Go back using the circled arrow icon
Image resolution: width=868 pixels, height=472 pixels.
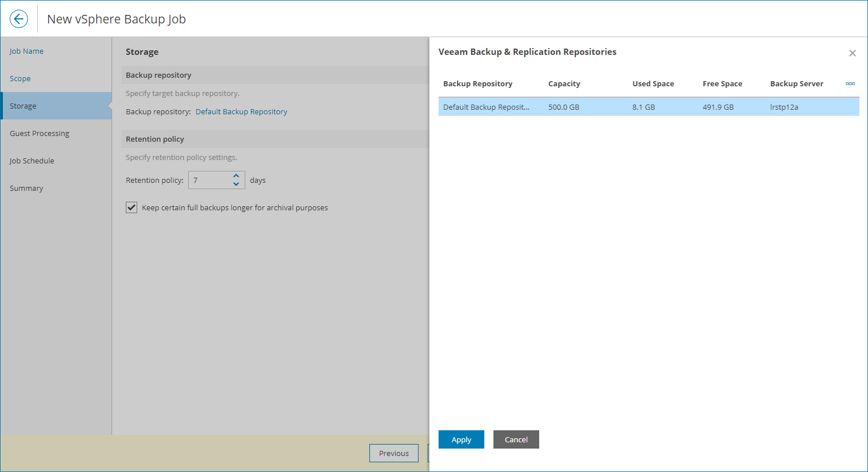coord(19,19)
